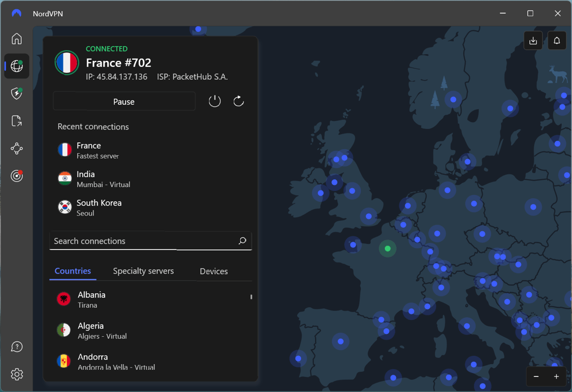Click the Recent connections heading

coord(93,127)
